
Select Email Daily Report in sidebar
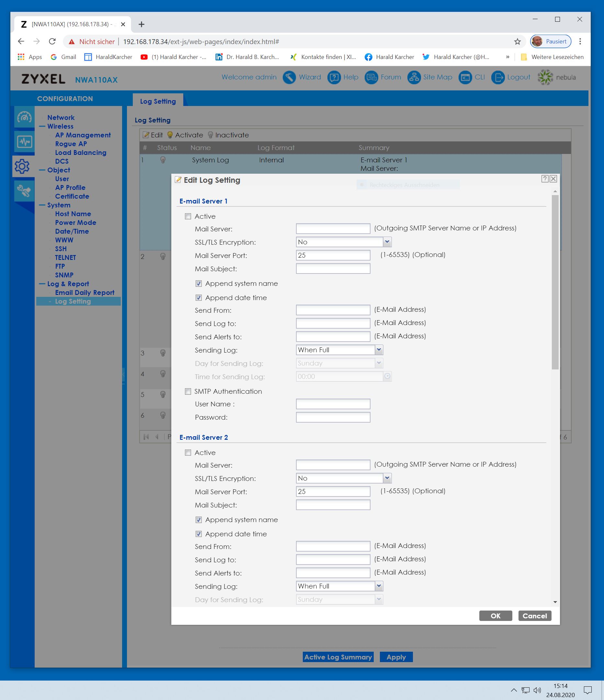pos(85,293)
